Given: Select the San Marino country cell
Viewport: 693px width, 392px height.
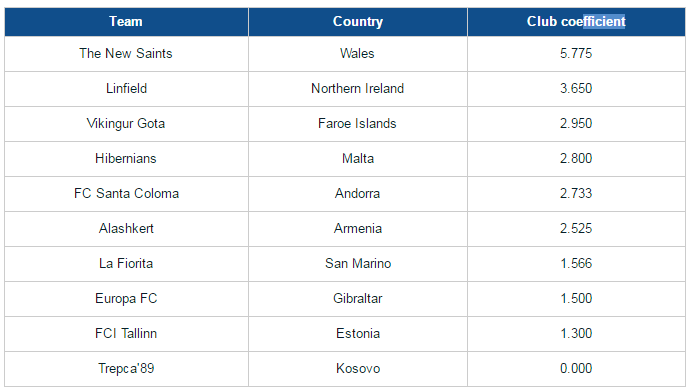Looking at the screenshot, I should pyautogui.click(x=358, y=263).
